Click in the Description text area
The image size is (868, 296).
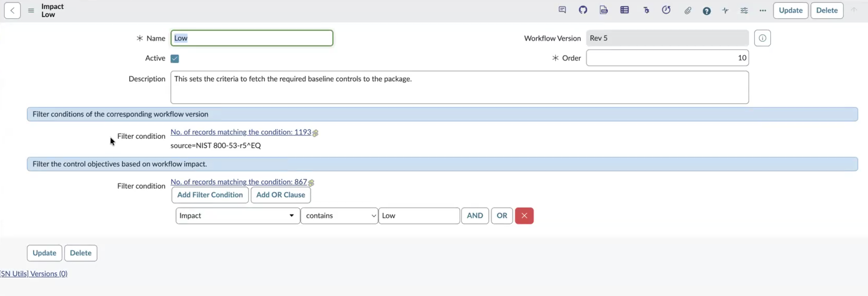(460, 87)
